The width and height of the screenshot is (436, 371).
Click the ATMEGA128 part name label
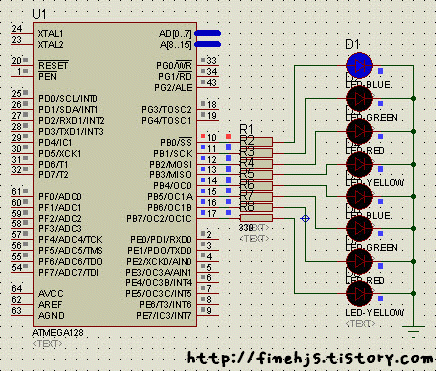pyautogui.click(x=58, y=333)
